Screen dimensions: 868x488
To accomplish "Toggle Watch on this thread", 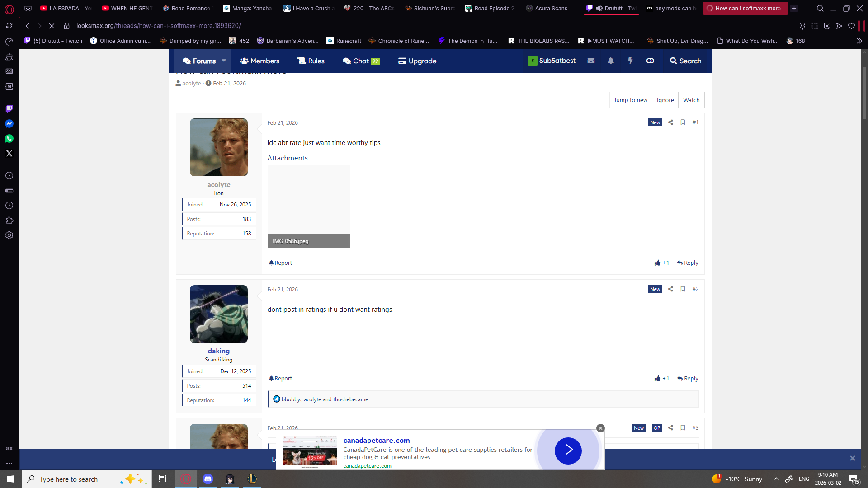I will point(691,100).
